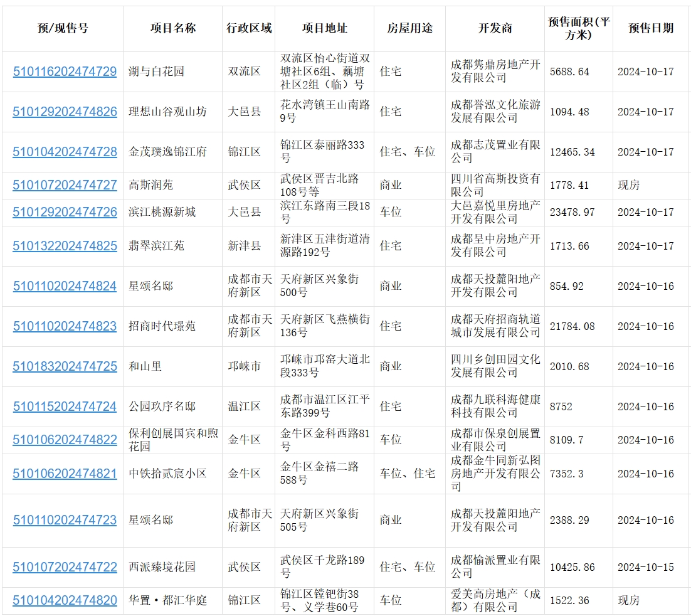The width and height of the screenshot is (691, 616).
Task: Open presale number 510116202474729 link
Action: pos(65,72)
